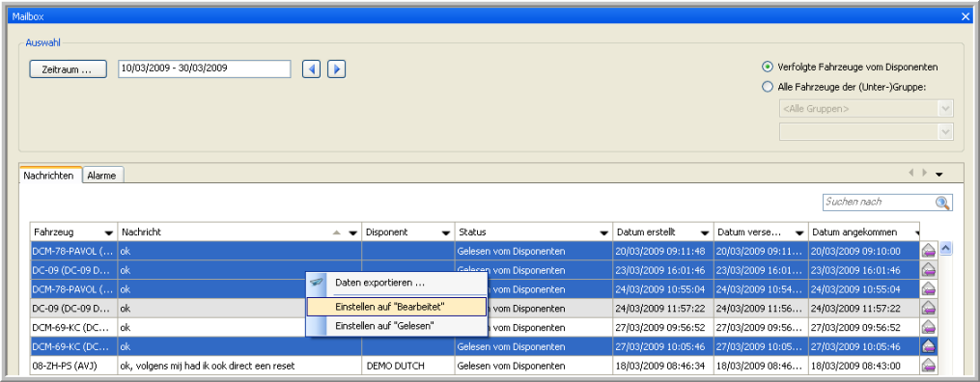980x382 pixels.
Task: Click Status cell in the 08-ZH-PS (AVJ) row
Action: (x=534, y=366)
